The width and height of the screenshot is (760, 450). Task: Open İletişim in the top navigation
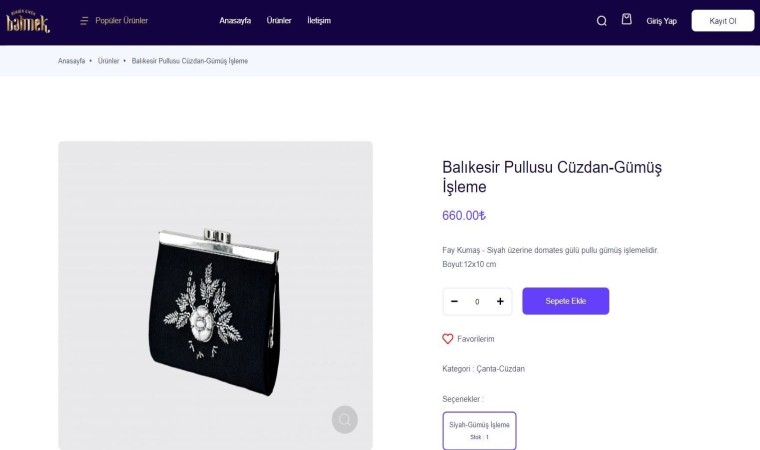point(319,21)
